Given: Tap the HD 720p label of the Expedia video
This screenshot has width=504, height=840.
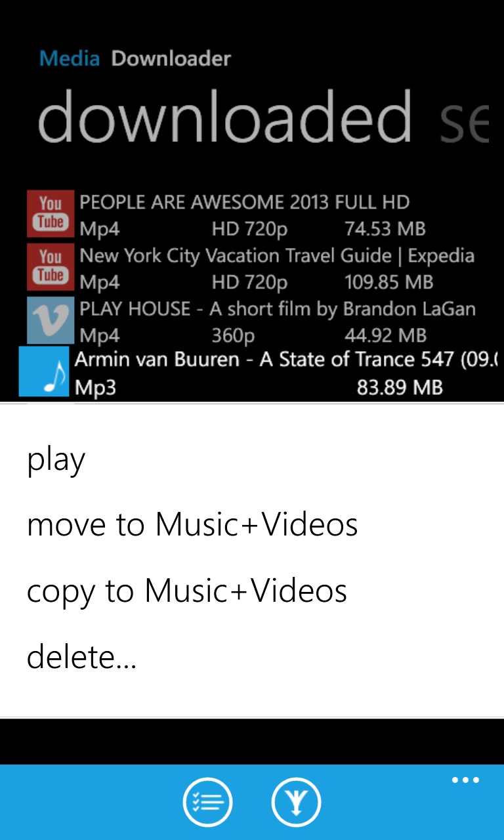Looking at the screenshot, I should [x=249, y=282].
